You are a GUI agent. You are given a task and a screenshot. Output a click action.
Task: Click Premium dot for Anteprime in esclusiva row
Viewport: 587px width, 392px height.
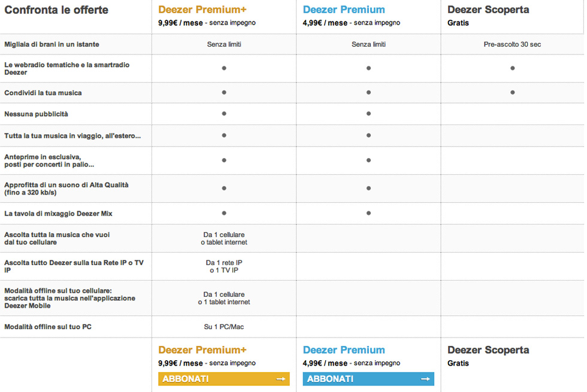pyautogui.click(x=368, y=160)
